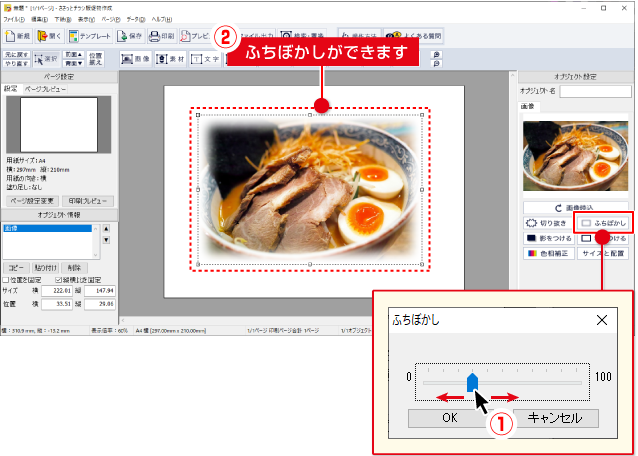Close the ふちぼかし dialog
Viewport: 638px width, 456px height.
[602, 320]
